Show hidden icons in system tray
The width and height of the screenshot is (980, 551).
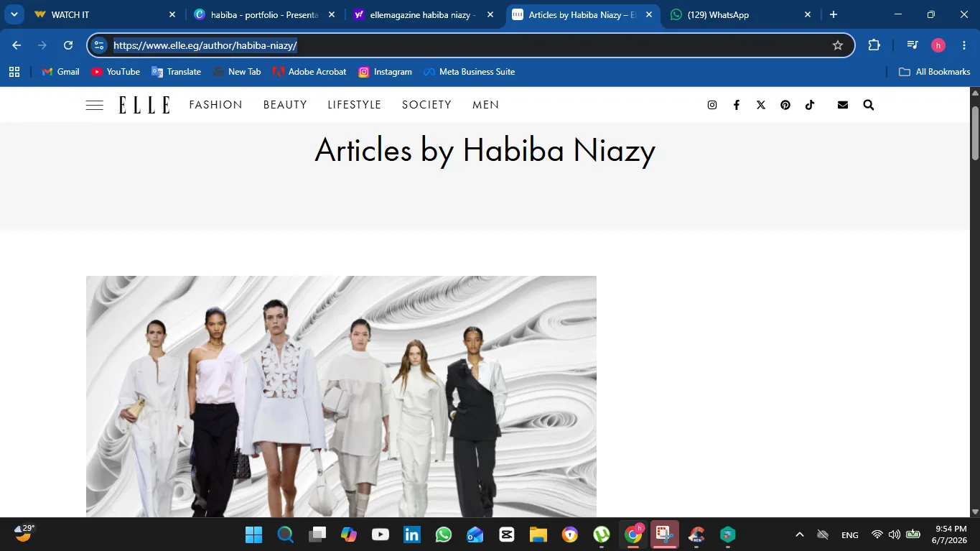[x=800, y=534]
